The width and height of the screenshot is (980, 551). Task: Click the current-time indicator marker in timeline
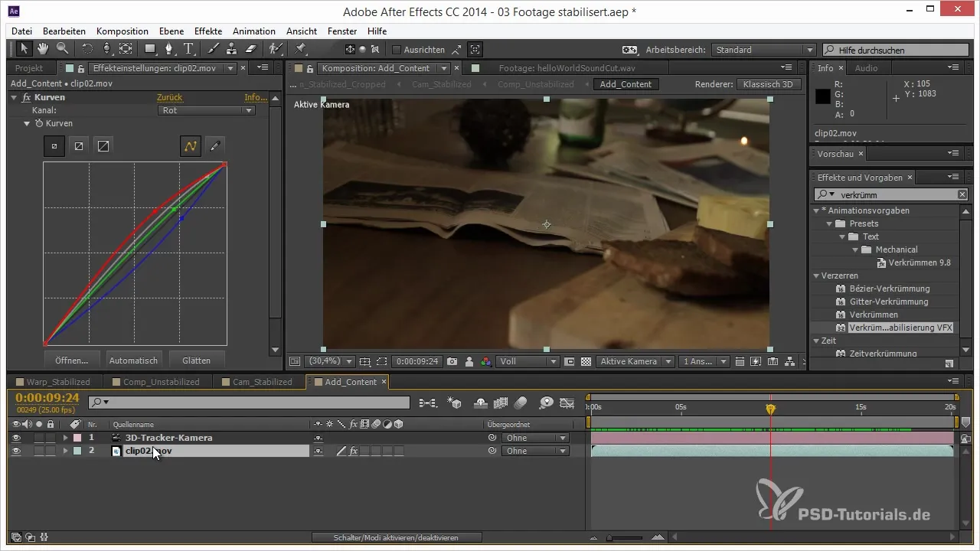[x=770, y=409]
